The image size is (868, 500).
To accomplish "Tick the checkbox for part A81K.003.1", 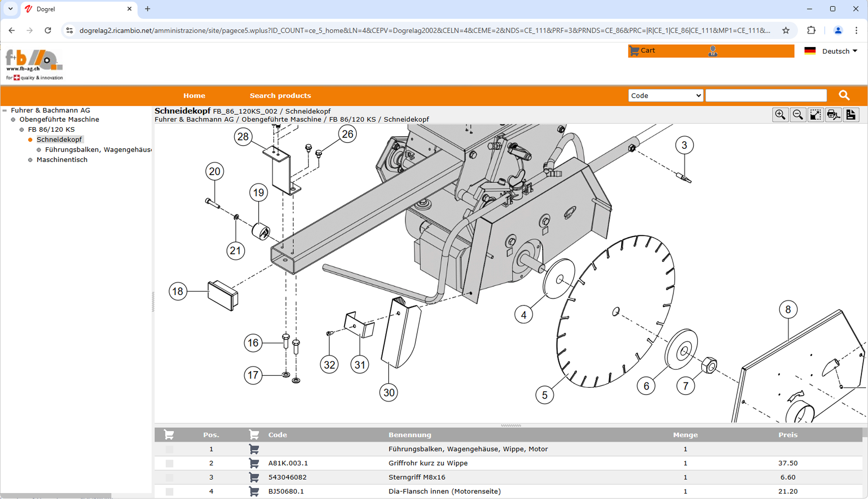I will tap(170, 463).
